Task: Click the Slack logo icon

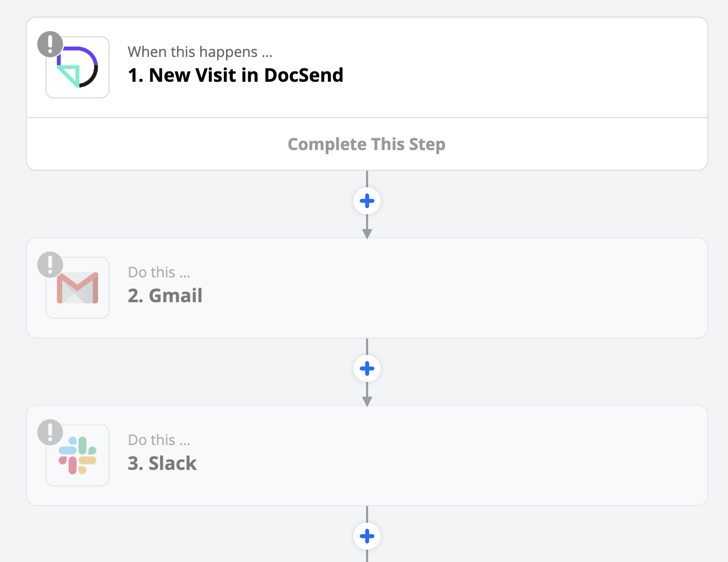Action: pyautogui.click(x=78, y=455)
